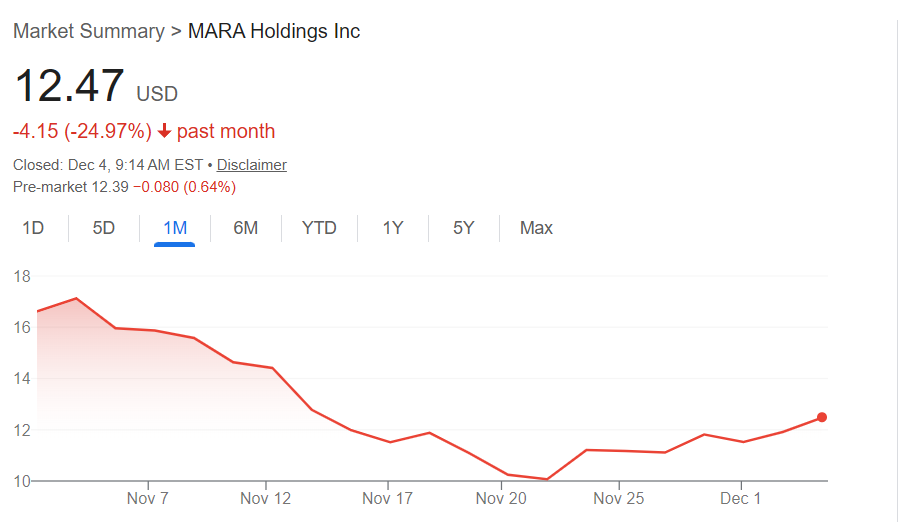
Task: Select the 1Y time range
Action: pos(393,228)
